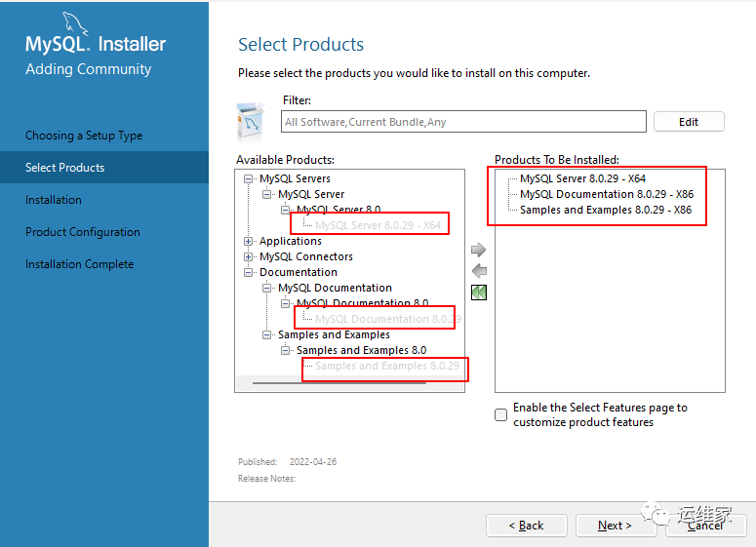
Task: Select MySQL Server 8.0.29 - X64 to be installed
Action: [x=582, y=178]
